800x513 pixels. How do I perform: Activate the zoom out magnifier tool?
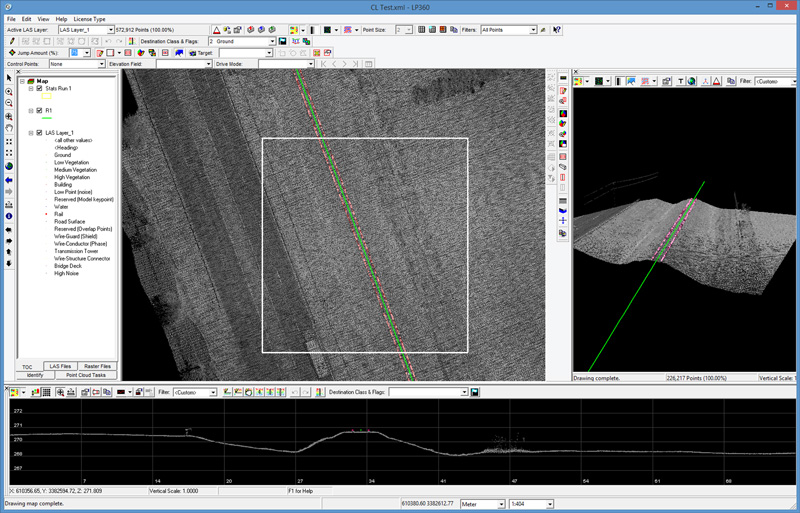pos(9,103)
